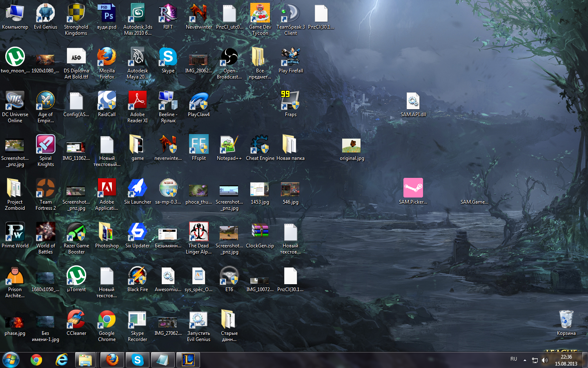Select the Project Zomboid folder

tap(15, 194)
